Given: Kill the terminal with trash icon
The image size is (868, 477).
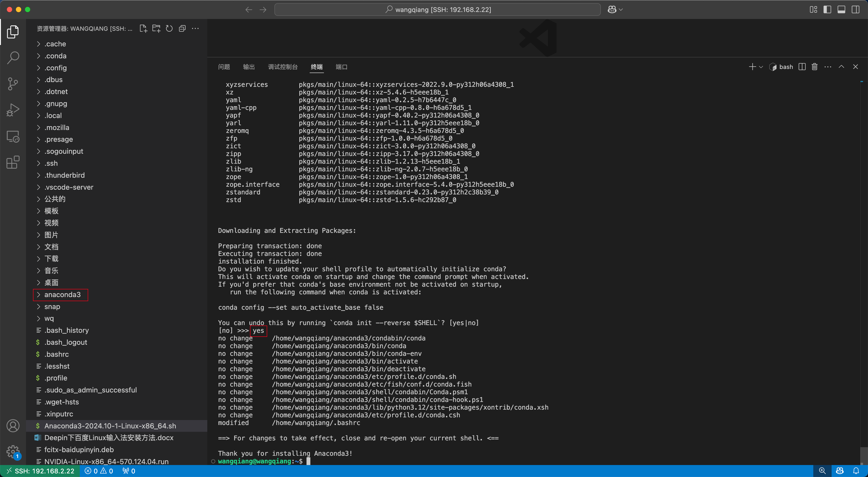Looking at the screenshot, I should (x=814, y=67).
